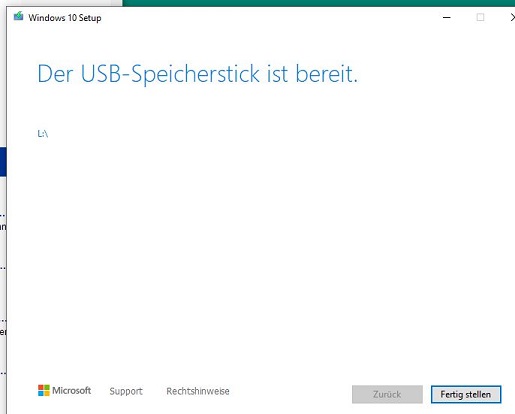Viewport: 515px width, 414px height.
Task: Open the L:\ drive link
Action: coord(43,134)
